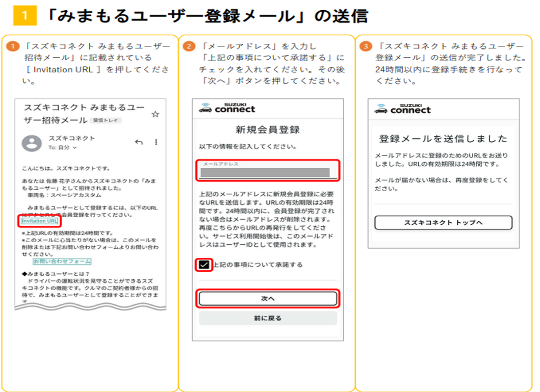Click the 受信トレイ label tag
Screen dimensions: 540x392
(106, 121)
